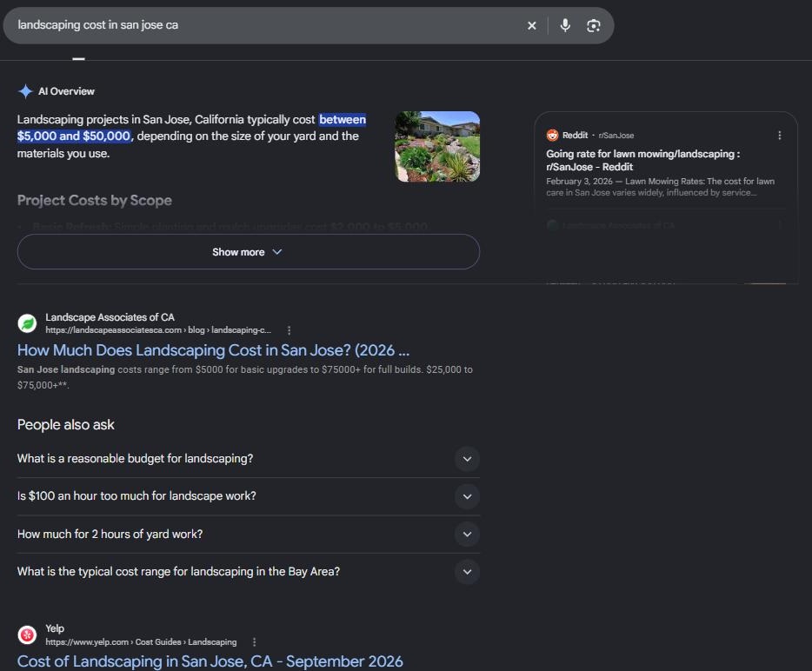Click the Landscape Associates of CA favicon
The image size is (812, 671).
(27, 323)
